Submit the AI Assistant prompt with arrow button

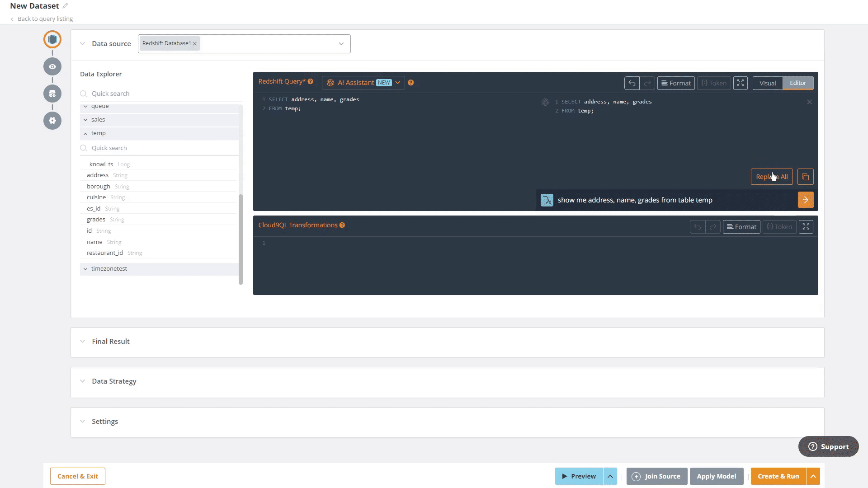[x=805, y=200]
